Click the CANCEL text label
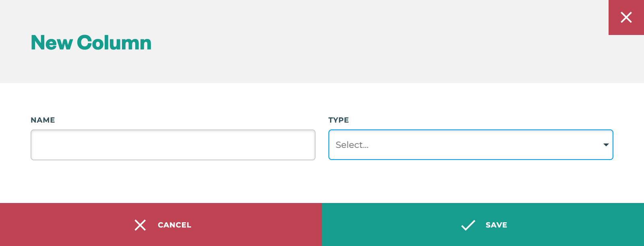This screenshot has height=246, width=644. 174,225
